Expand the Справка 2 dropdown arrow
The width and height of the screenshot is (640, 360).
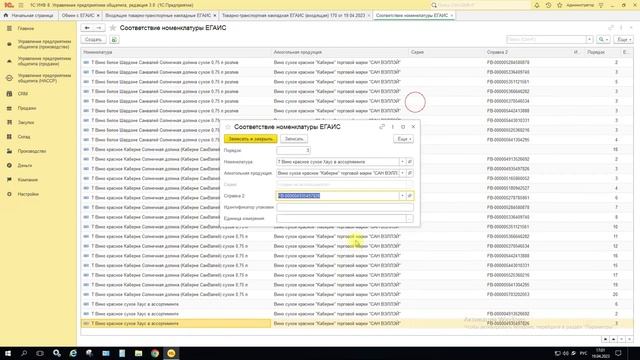402,196
